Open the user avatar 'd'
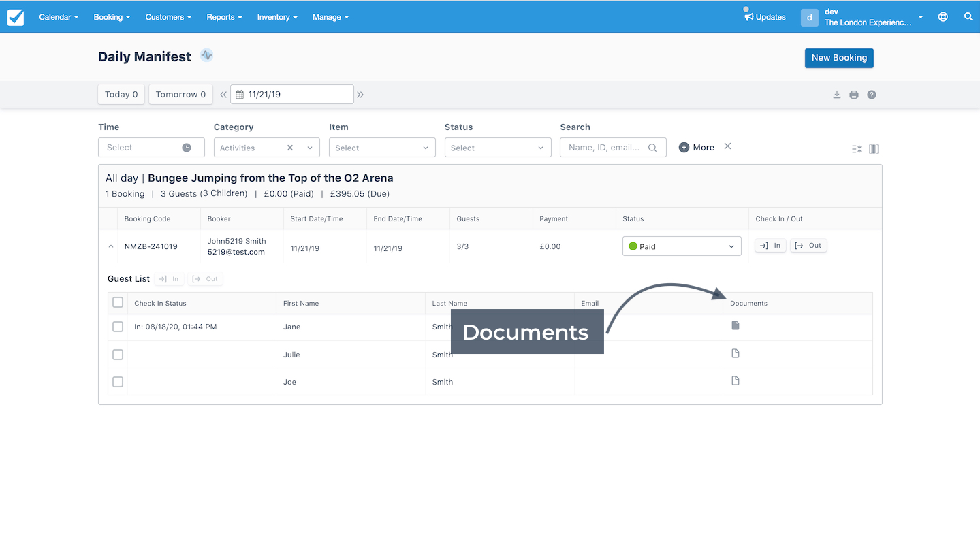980x537 pixels. coord(809,18)
